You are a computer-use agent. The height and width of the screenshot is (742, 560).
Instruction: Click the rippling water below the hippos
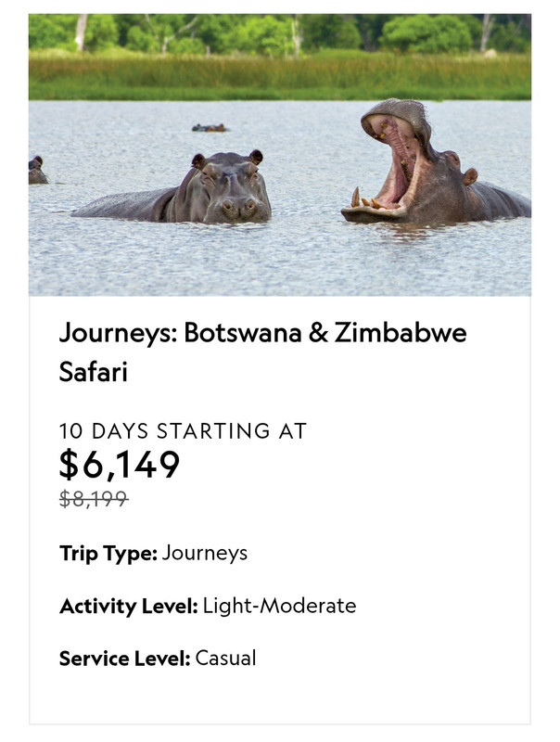coord(280,261)
